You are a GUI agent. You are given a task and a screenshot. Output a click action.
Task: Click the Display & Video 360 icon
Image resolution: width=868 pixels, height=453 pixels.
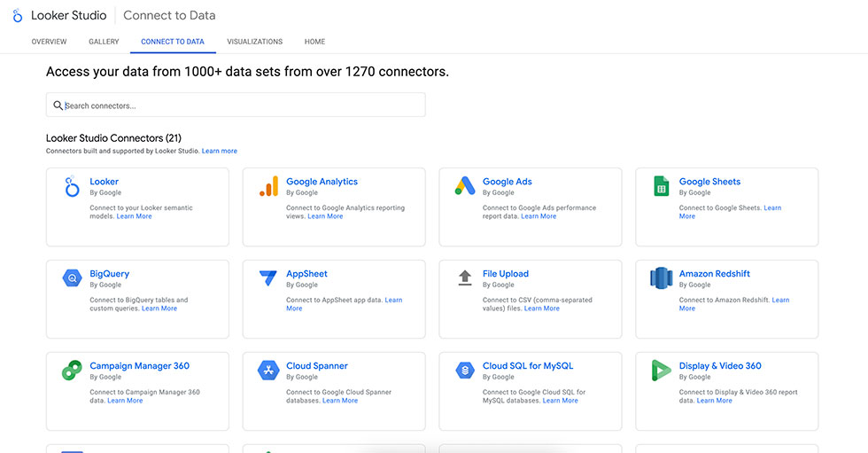pyautogui.click(x=661, y=370)
